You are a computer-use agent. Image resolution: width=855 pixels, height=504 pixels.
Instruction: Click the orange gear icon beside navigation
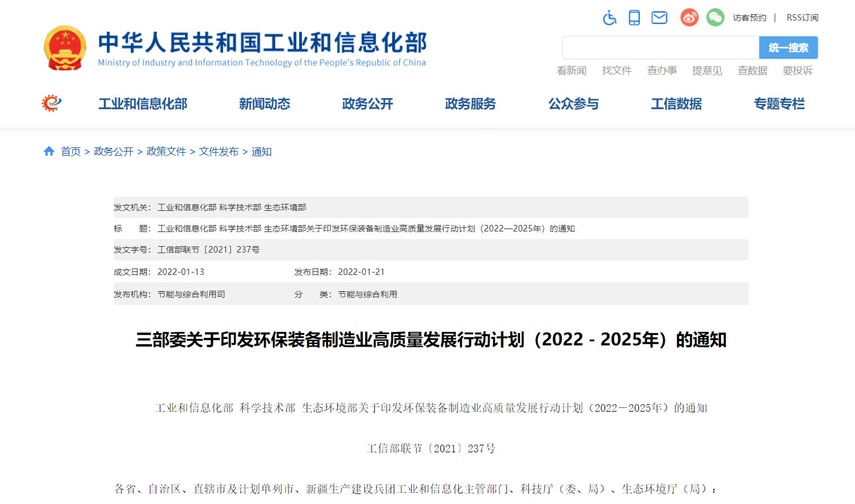[52, 103]
